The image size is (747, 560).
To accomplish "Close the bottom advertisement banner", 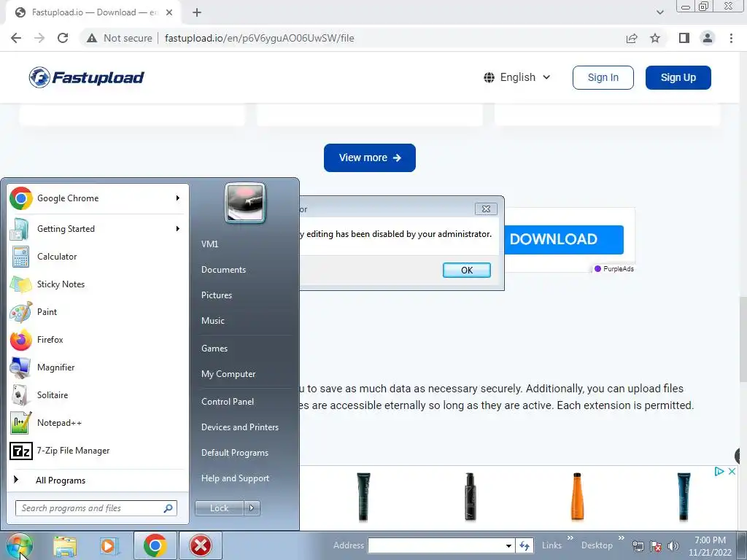I will click(x=732, y=472).
